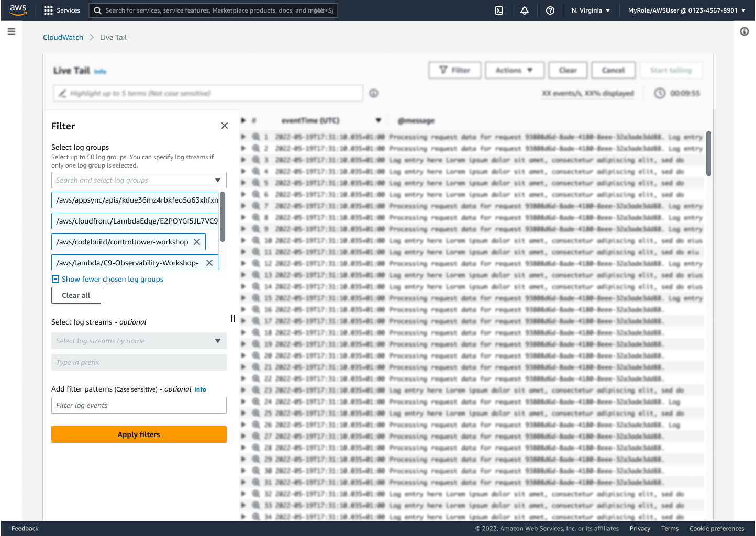Screen dimensions: 756x536
Task: Click the magnifier icon on log row 14
Action: (x=256, y=286)
